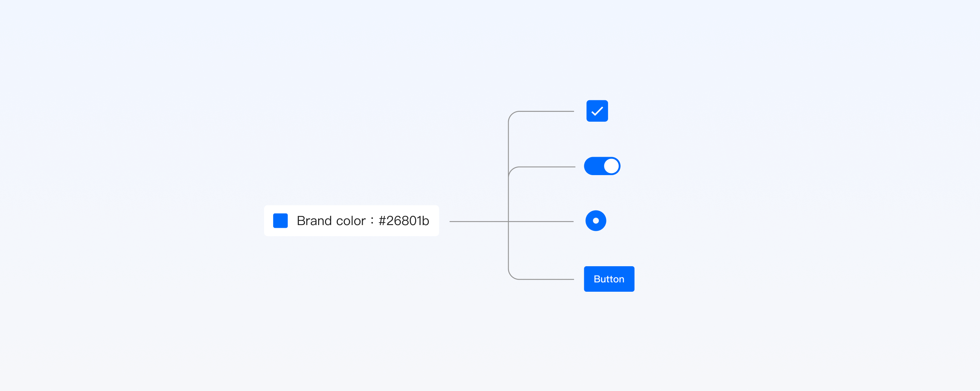Click the Brand color label text

coord(331,221)
